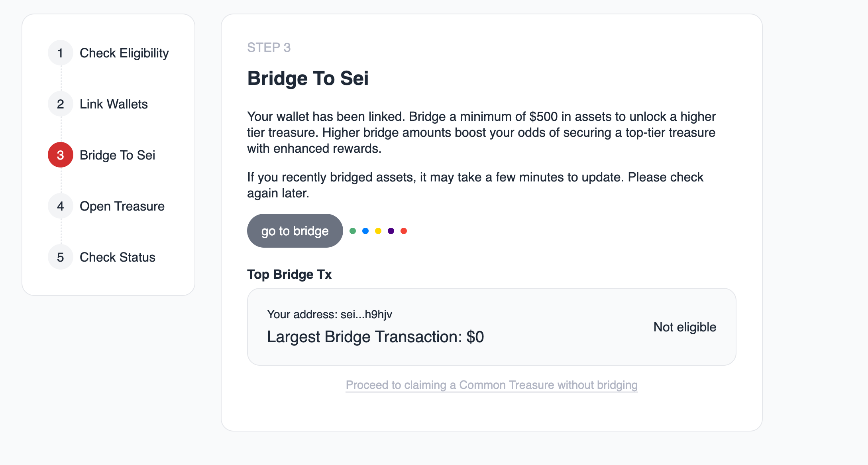Open the Check Eligibility step
This screenshot has height=465, width=868.
(x=124, y=53)
